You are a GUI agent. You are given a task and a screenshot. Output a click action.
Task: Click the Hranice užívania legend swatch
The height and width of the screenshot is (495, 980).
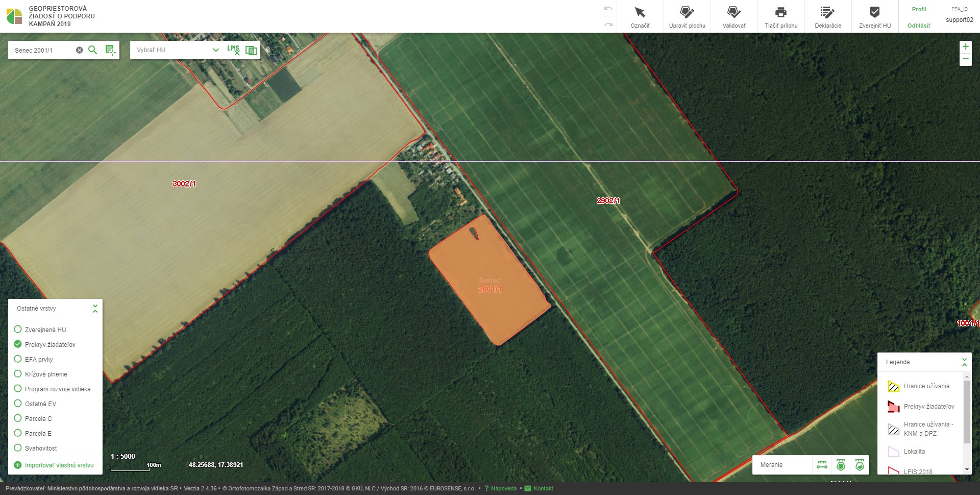[x=893, y=386]
